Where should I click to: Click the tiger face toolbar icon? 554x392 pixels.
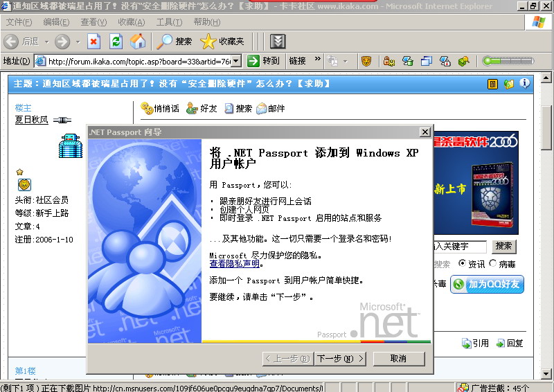366,61
